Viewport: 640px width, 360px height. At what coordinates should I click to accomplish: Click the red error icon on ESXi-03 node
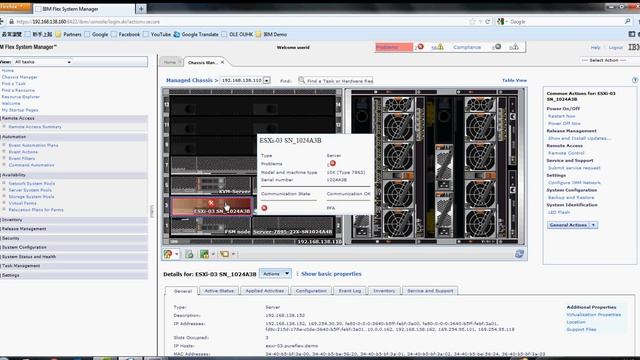(x=211, y=202)
